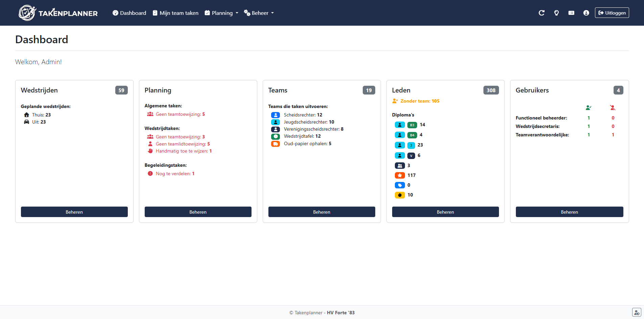Image resolution: width=644 pixels, height=319 pixels.
Task: Open the lightbulb tips icon in the header
Action: pyautogui.click(x=556, y=12)
